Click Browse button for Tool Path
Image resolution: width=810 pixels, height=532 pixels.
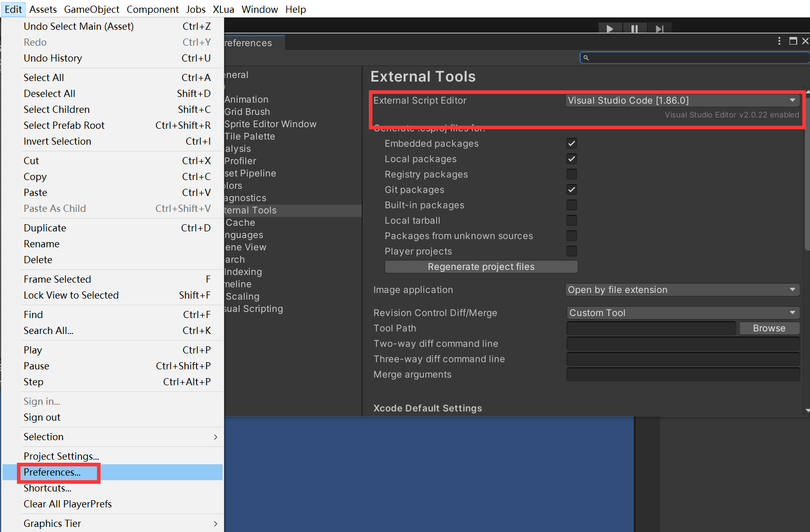[769, 328]
